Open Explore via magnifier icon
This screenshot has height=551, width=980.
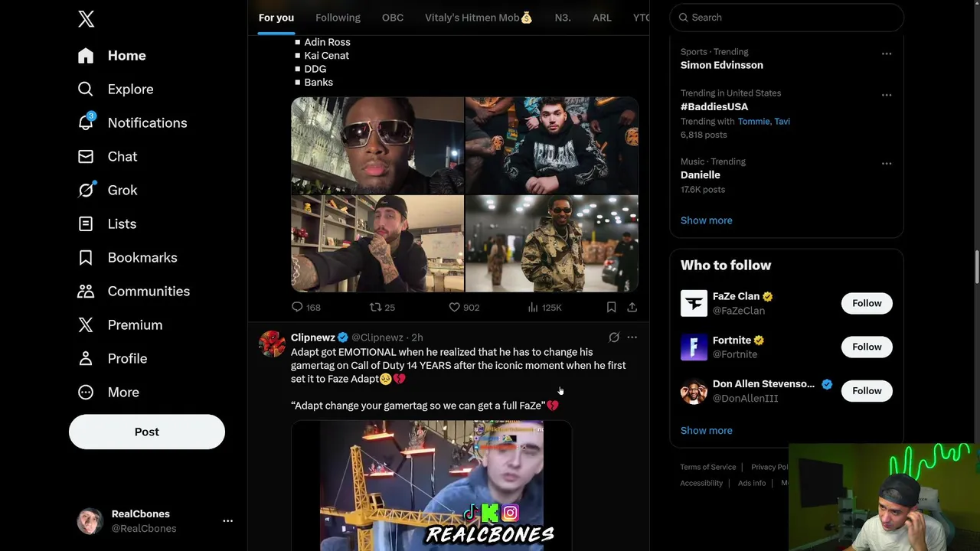(x=86, y=89)
